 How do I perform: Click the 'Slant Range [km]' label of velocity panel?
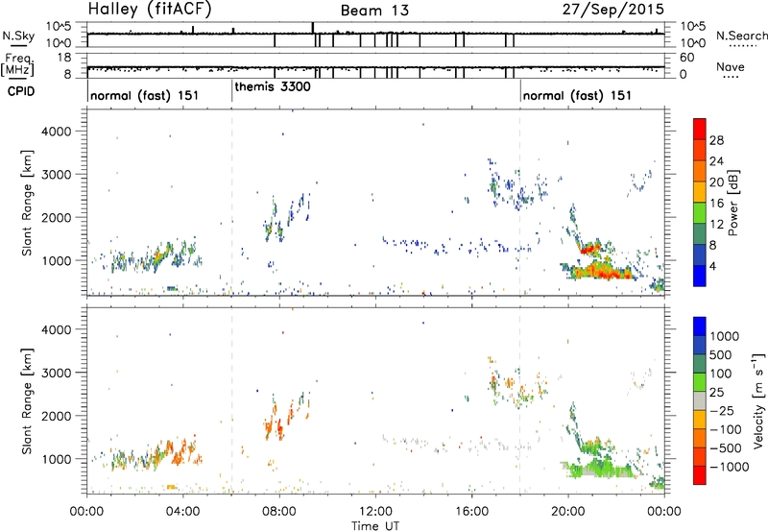click(27, 400)
